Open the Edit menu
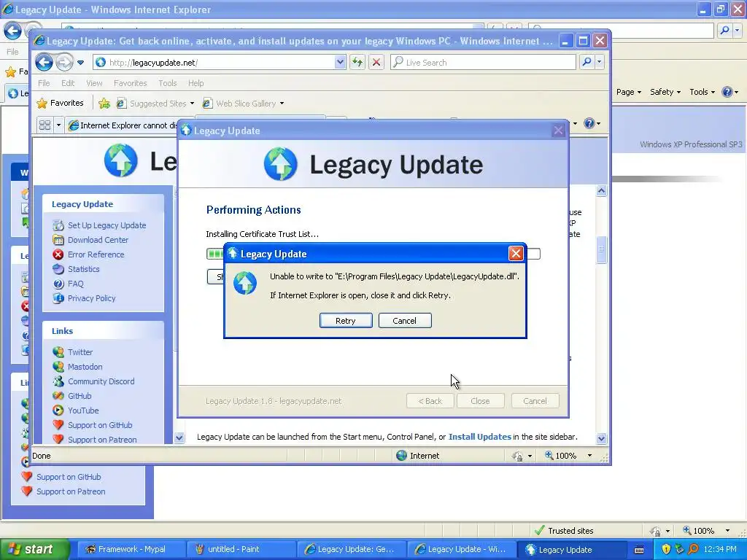The height and width of the screenshot is (560, 747). point(68,83)
